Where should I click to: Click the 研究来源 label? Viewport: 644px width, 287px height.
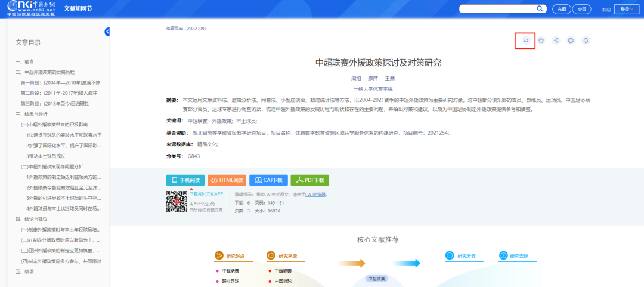pyautogui.click(x=287, y=256)
